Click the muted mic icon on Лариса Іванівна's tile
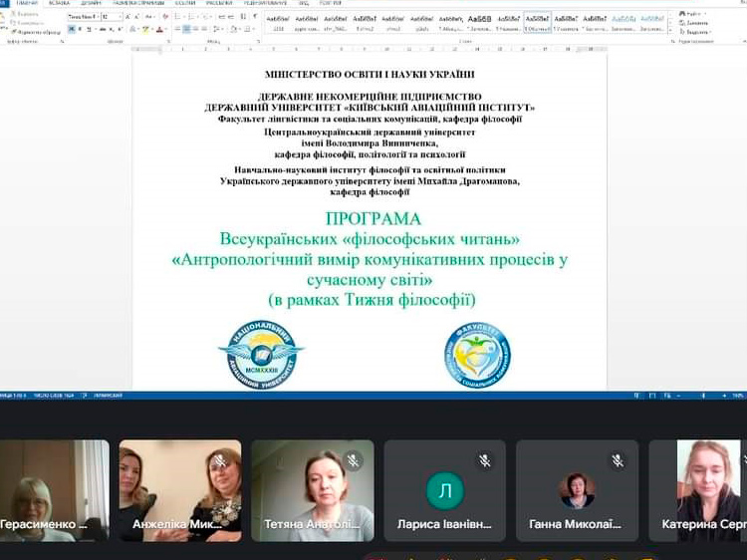This screenshot has height=560, width=747. pyautogui.click(x=485, y=460)
